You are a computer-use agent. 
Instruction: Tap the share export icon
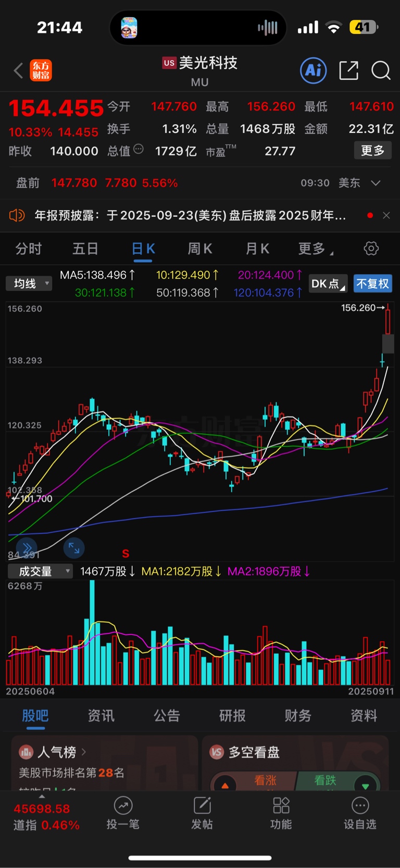348,70
